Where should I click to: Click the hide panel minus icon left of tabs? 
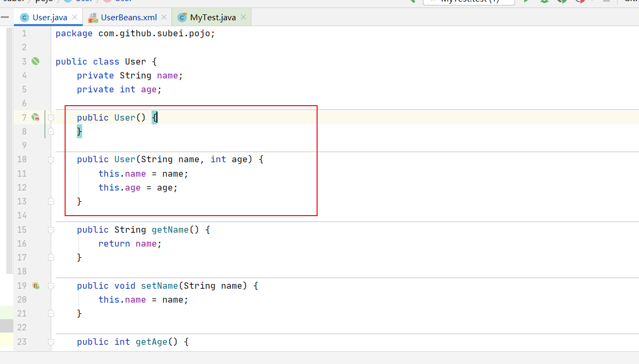coord(5,17)
